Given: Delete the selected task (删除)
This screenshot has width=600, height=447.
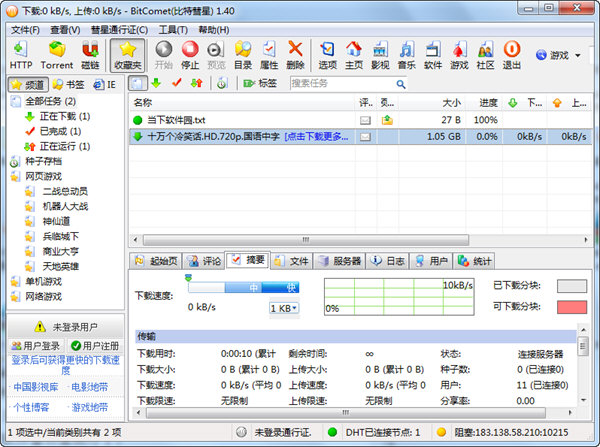Looking at the screenshot, I should 295,55.
